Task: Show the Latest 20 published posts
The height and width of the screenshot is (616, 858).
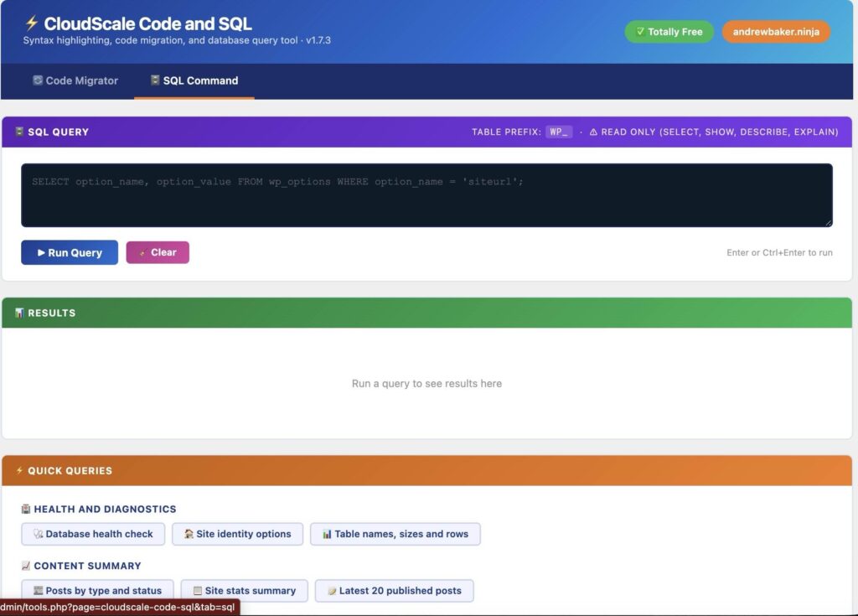Action: coord(395,591)
